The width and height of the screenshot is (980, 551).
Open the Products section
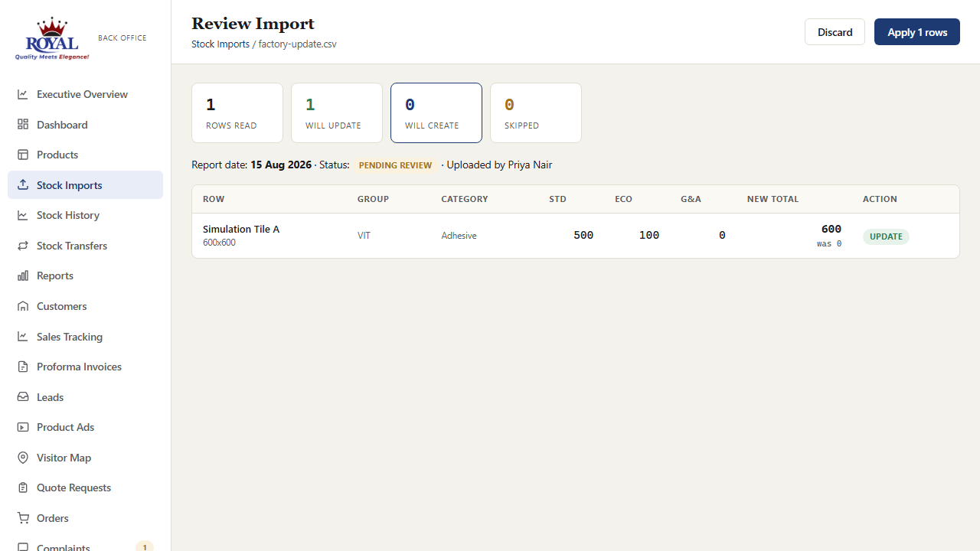pos(85,155)
